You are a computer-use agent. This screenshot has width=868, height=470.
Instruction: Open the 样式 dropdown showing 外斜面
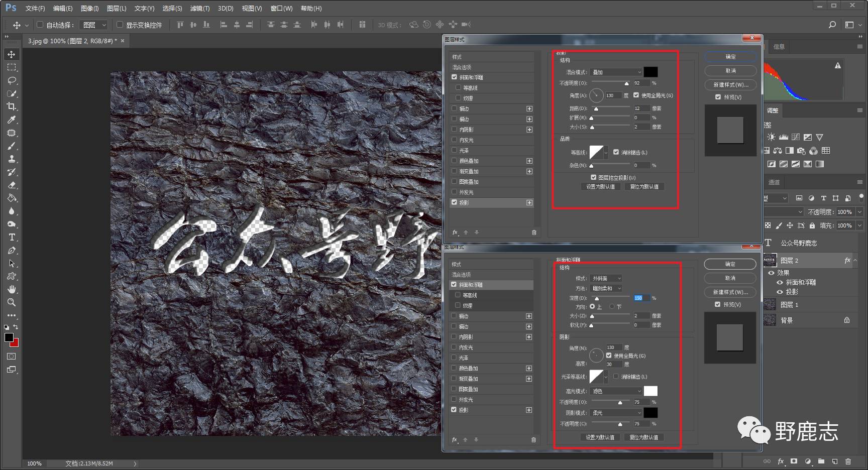pyautogui.click(x=606, y=278)
